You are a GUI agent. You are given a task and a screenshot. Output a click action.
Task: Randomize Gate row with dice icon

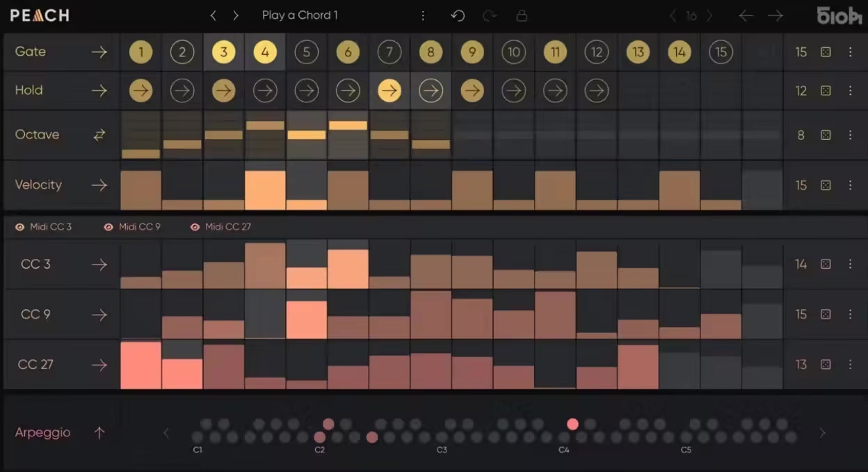click(826, 52)
